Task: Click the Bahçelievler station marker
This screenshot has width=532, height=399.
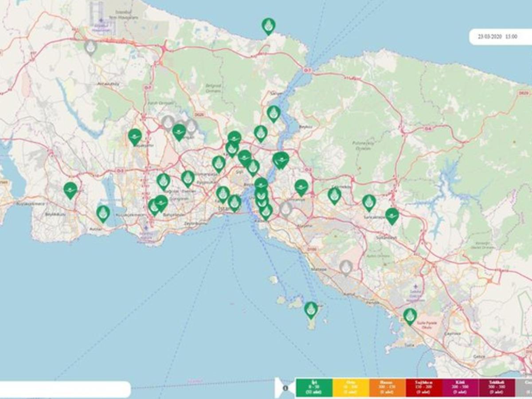Action: click(160, 204)
